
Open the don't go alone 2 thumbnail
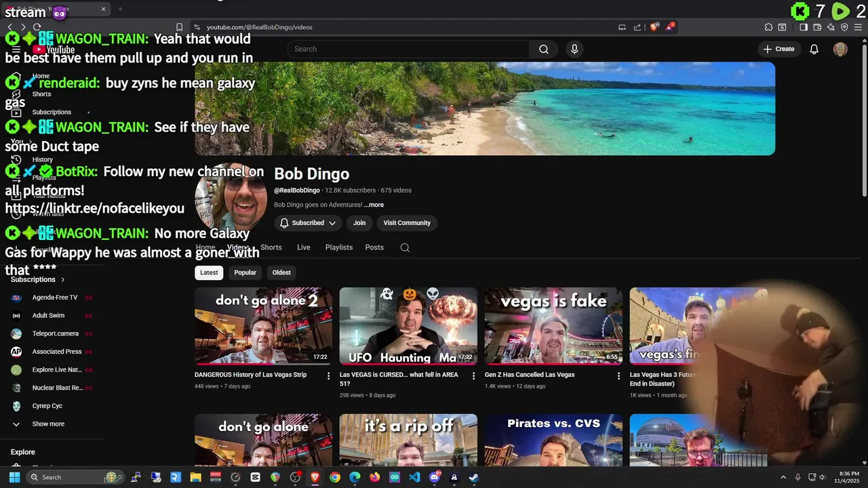click(x=263, y=326)
